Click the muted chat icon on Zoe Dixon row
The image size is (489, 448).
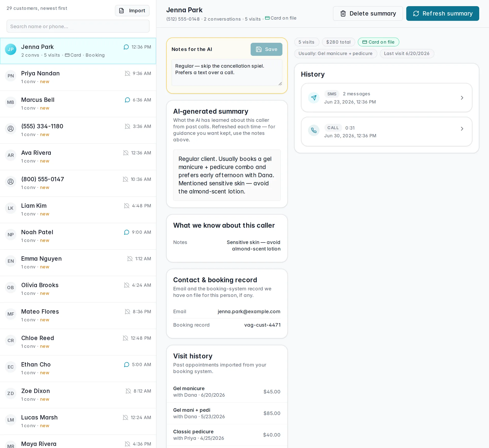[x=128, y=391]
